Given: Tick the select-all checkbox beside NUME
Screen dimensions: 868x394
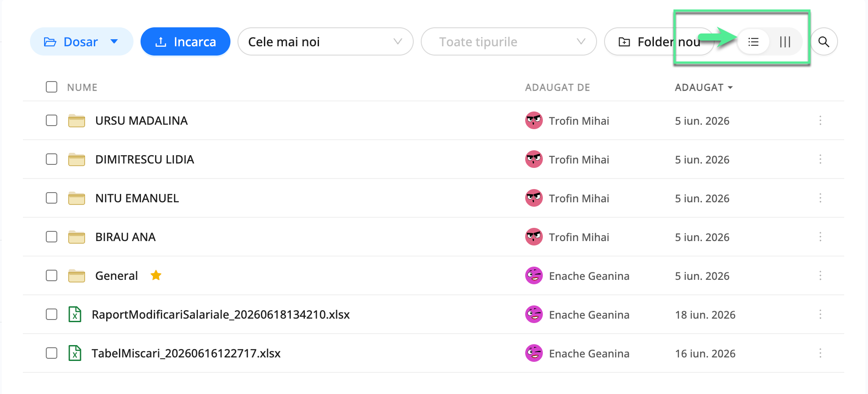Looking at the screenshot, I should 52,87.
